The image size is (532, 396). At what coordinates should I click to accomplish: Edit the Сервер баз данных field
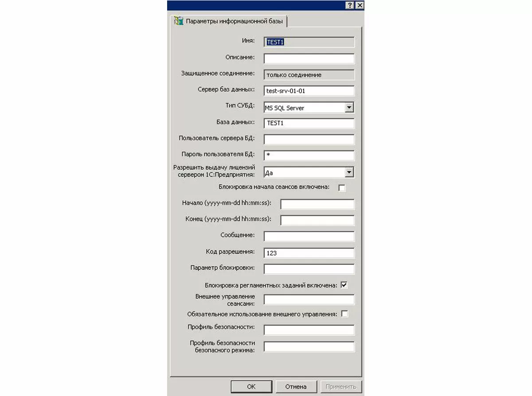309,91
